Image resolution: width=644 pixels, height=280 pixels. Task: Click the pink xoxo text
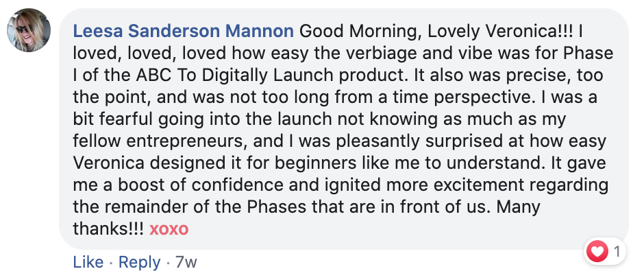pyautogui.click(x=169, y=229)
